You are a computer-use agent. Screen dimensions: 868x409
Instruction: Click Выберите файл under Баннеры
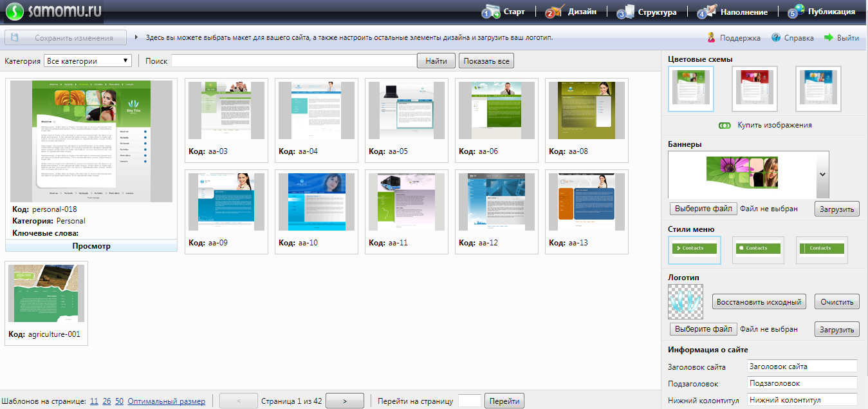pos(703,209)
